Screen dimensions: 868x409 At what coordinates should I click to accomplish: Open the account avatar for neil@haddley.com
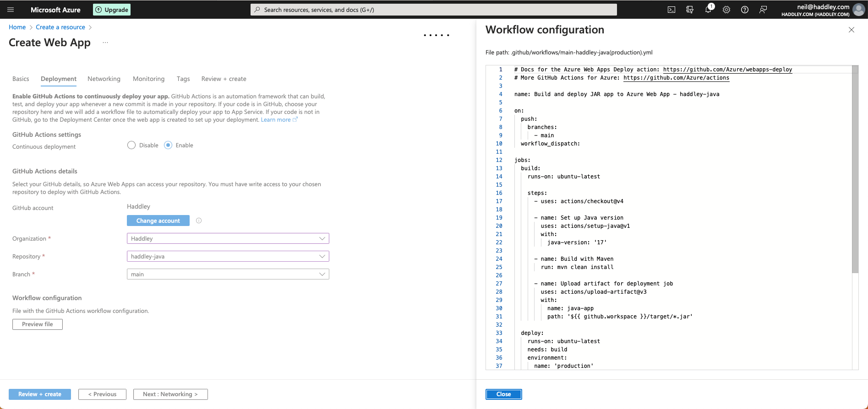tap(859, 10)
